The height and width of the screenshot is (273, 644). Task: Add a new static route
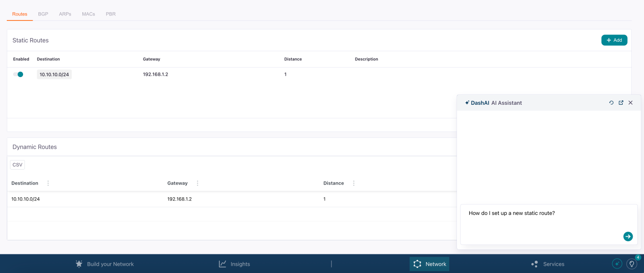point(614,40)
